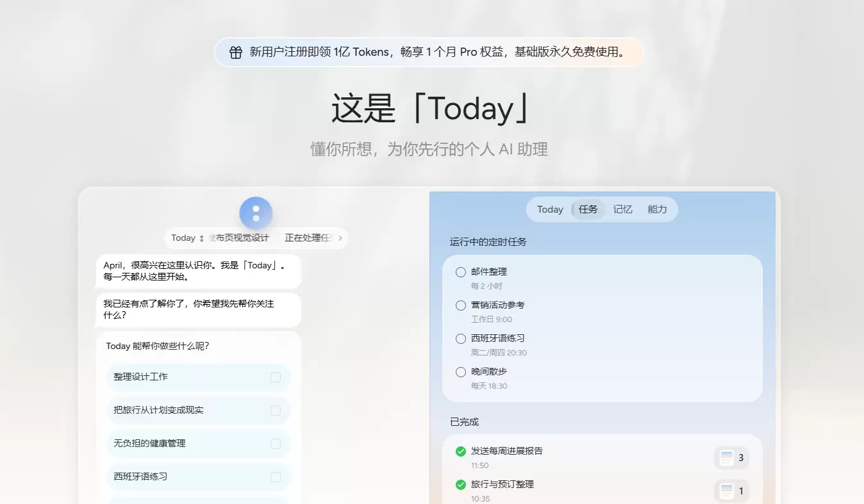The width and height of the screenshot is (864, 504).
Task: Click the 10:35 completion time
Action: click(x=480, y=499)
